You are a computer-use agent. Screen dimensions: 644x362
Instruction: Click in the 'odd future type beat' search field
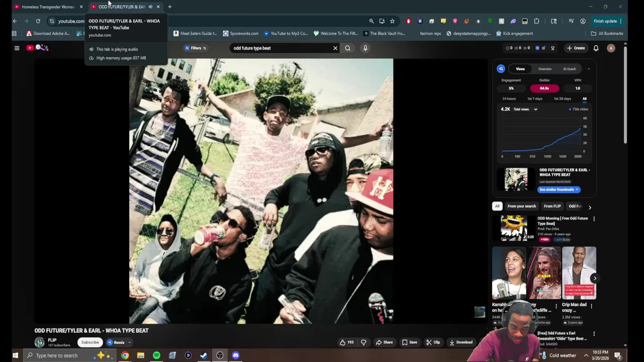pos(280,48)
